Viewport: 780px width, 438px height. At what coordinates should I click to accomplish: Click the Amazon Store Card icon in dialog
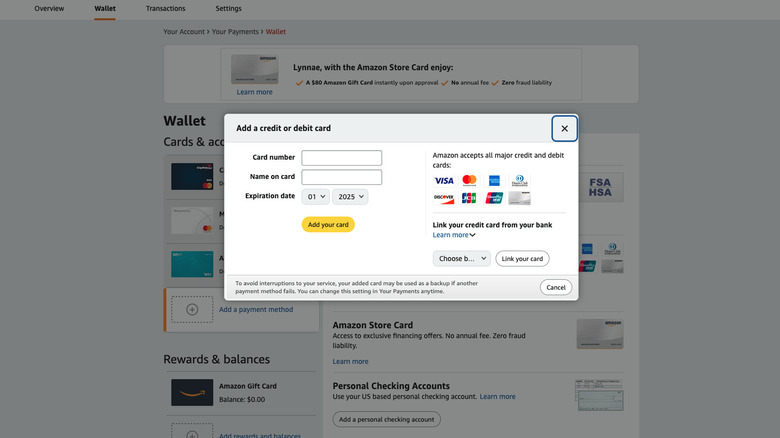tap(519, 198)
